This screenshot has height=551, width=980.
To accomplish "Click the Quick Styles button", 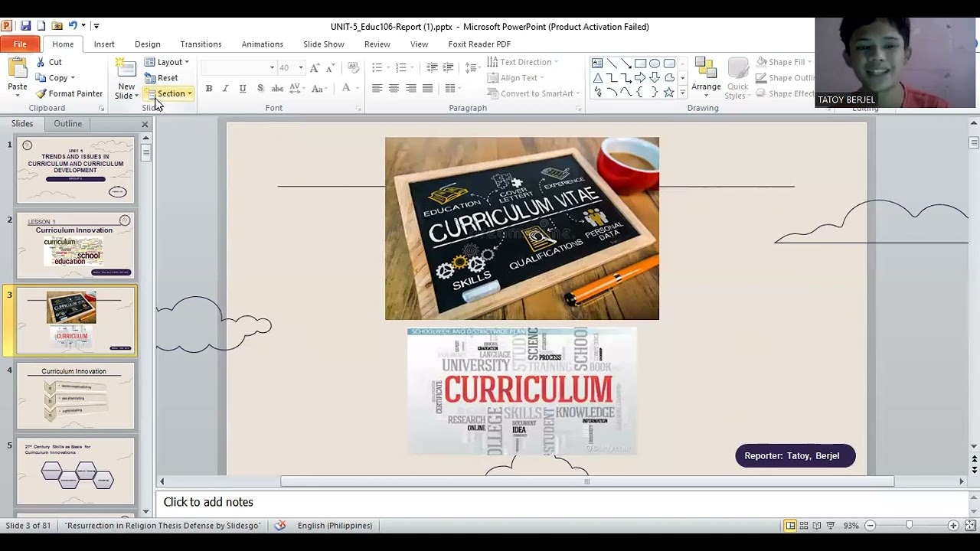I will [x=737, y=78].
